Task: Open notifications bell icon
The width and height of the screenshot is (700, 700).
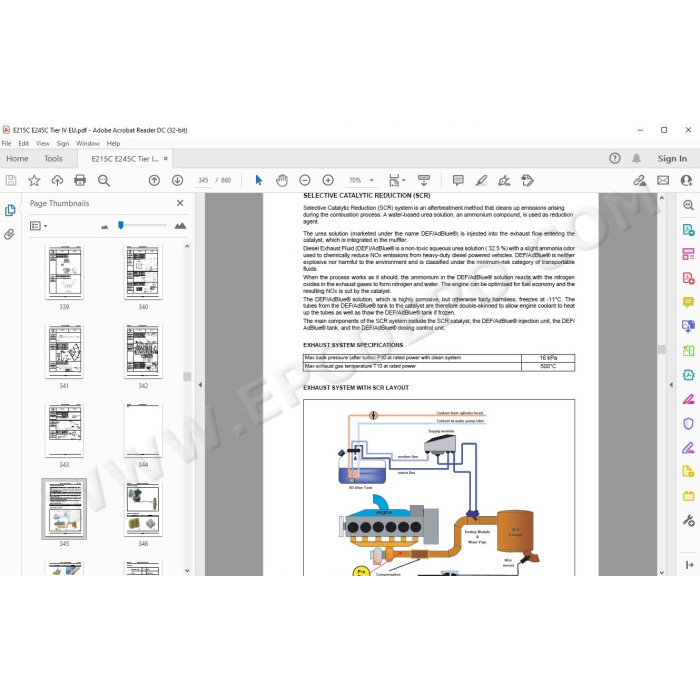Action: point(637,158)
